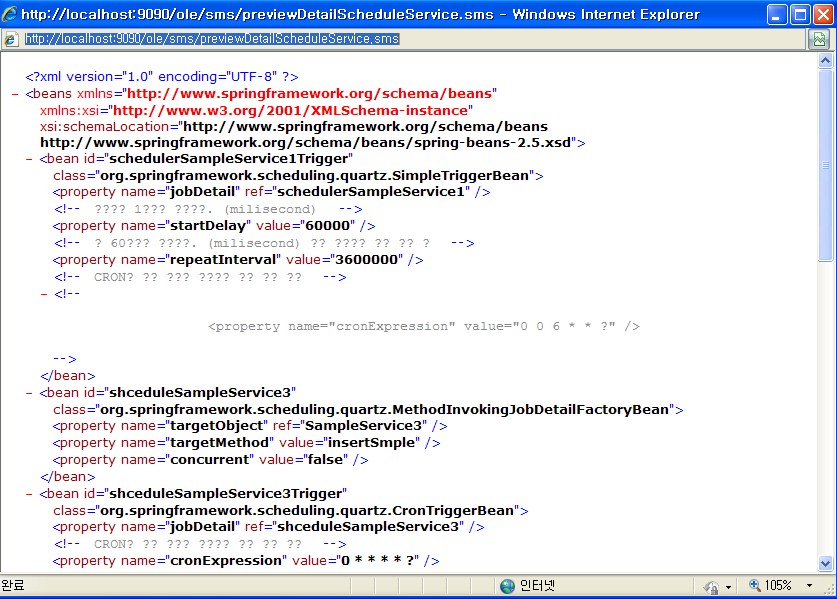The width and height of the screenshot is (837, 599).
Task: Click the compatibility view icon in address bar
Action: (x=818, y=39)
